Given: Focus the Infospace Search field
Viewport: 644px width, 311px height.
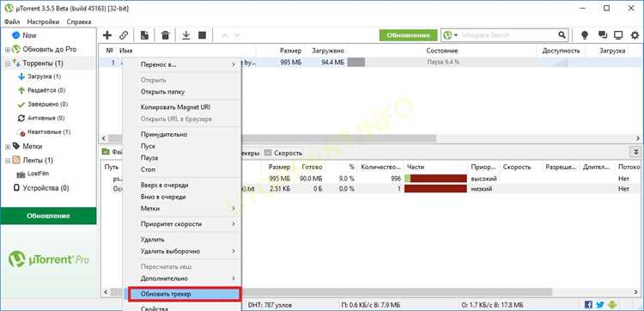Looking at the screenshot, I should pyautogui.click(x=508, y=35).
